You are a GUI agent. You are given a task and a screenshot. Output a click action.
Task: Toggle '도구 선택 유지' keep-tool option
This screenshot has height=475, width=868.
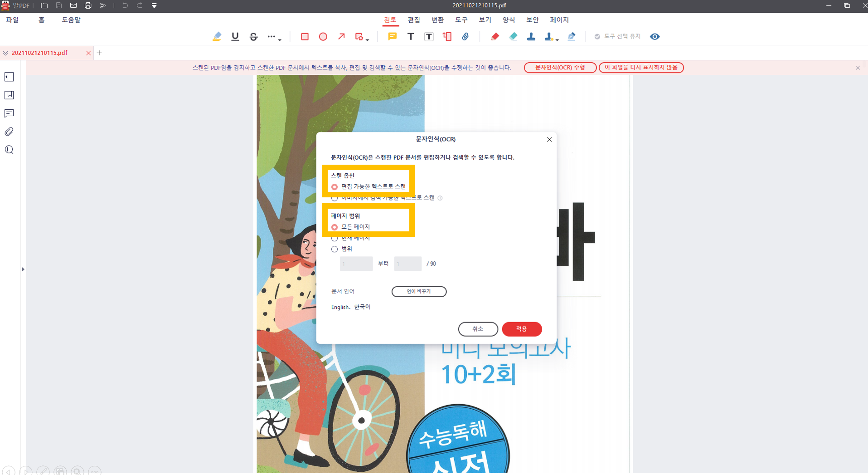coord(617,37)
